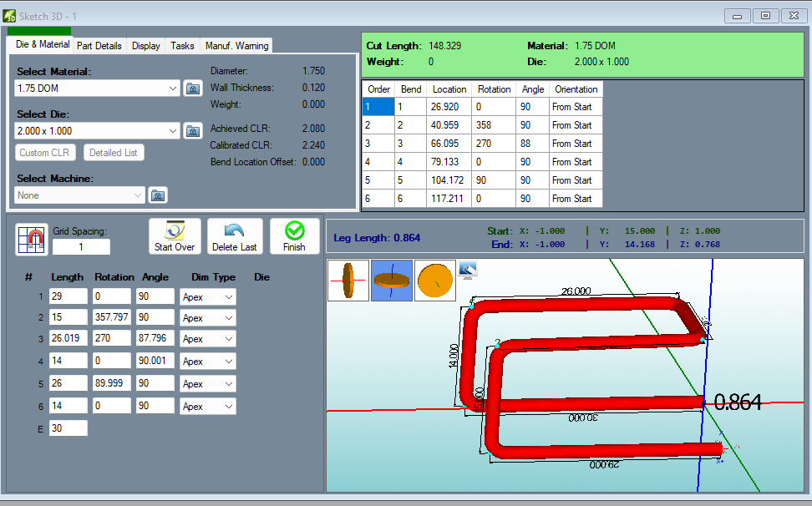The width and height of the screenshot is (812, 506).
Task: Click From Start cell in Order 6 row
Action: click(x=576, y=199)
